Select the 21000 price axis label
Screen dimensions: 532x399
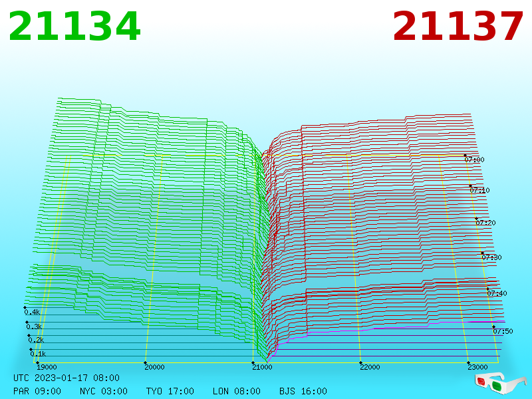[x=262, y=367]
